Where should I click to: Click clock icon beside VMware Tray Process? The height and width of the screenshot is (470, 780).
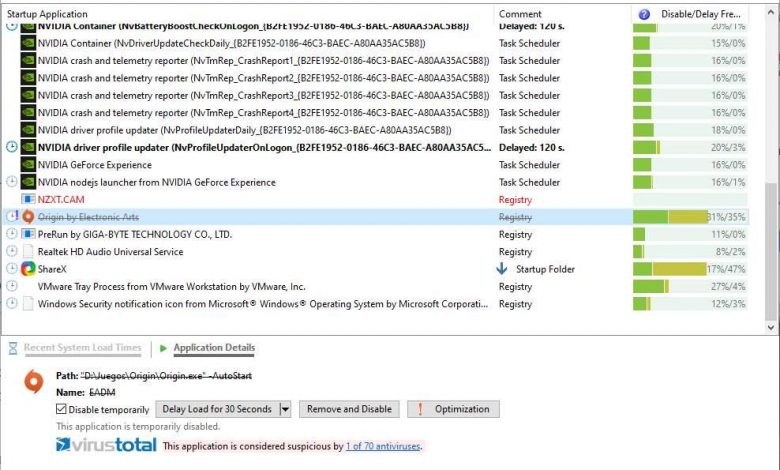(x=12, y=286)
